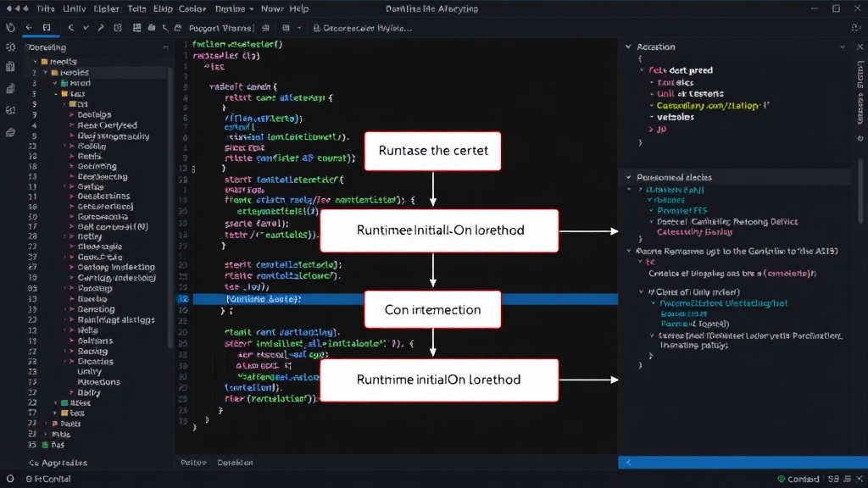Click the checkmark toolbar icon
This screenshot has height=488, width=868.
point(86,28)
